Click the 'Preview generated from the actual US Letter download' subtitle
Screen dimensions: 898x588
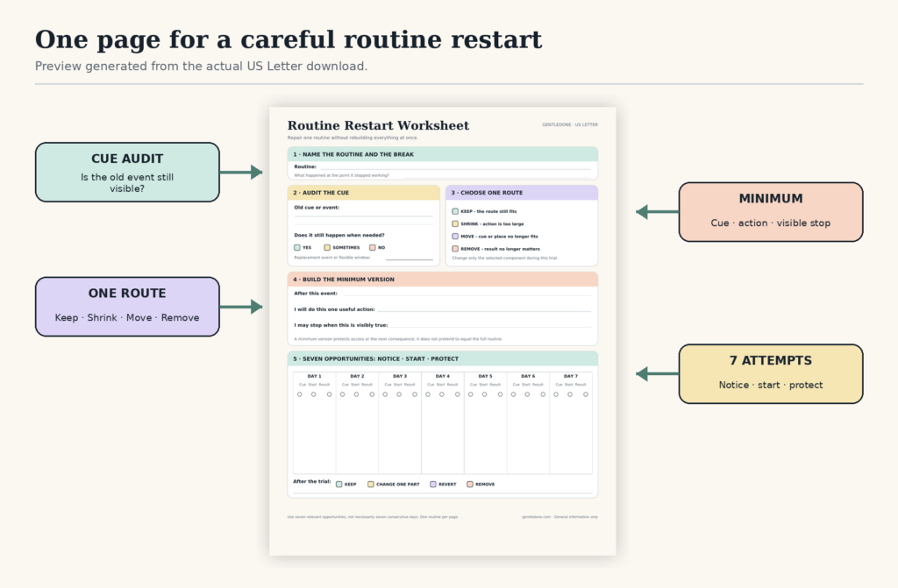[x=201, y=66]
